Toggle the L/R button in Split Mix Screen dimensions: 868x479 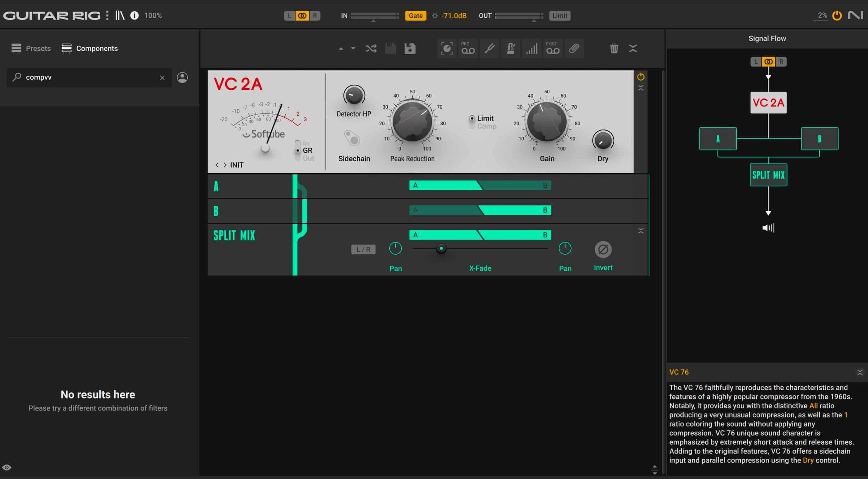coord(363,249)
